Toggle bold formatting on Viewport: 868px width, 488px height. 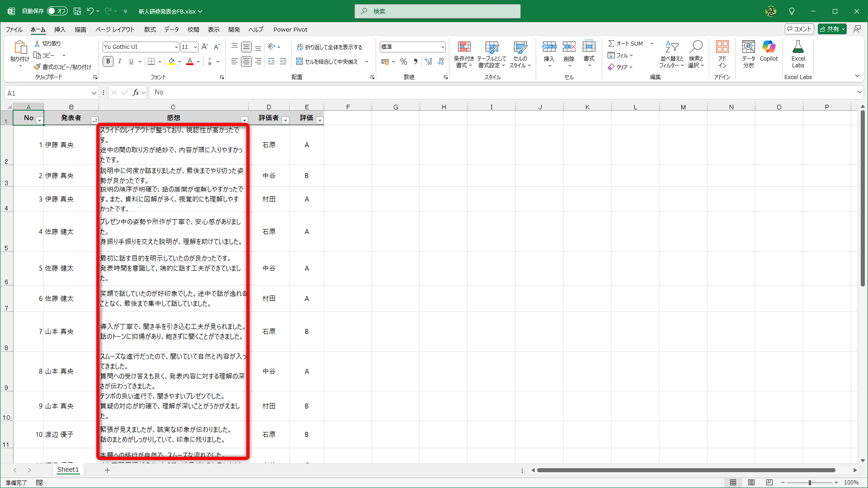point(108,61)
